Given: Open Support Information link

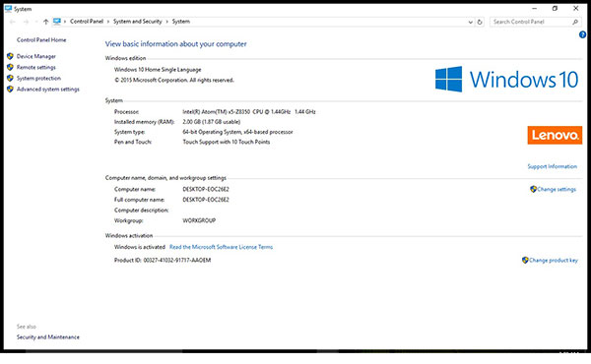Looking at the screenshot, I should tap(552, 166).
